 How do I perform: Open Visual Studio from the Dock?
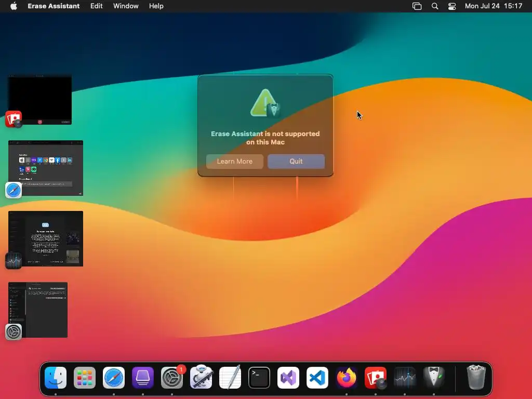[288, 378]
